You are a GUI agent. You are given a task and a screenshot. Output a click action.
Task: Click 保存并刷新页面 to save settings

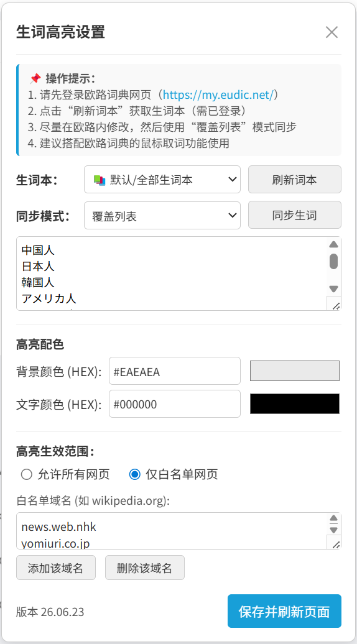point(284,611)
